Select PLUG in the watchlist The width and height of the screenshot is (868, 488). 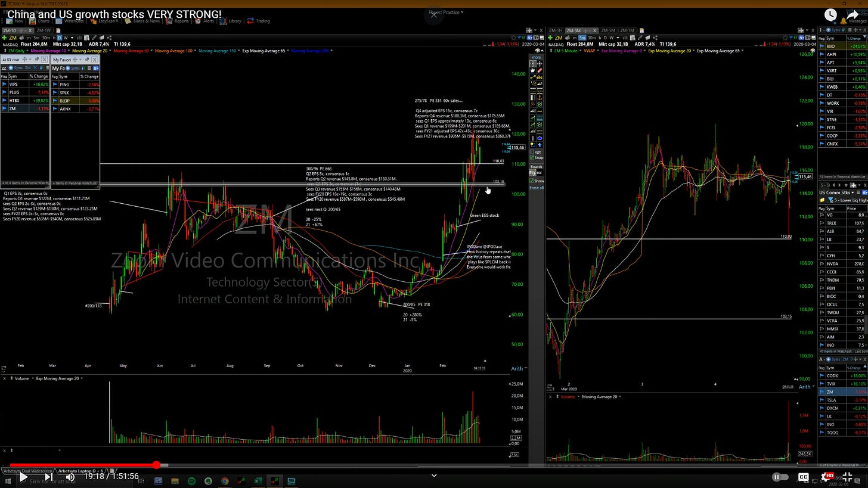click(25, 92)
